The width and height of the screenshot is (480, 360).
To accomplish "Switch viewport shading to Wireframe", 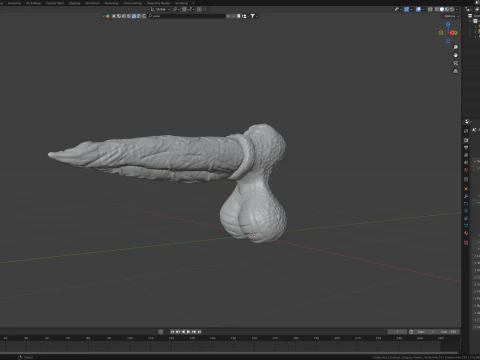I will pyautogui.click(x=437, y=9).
